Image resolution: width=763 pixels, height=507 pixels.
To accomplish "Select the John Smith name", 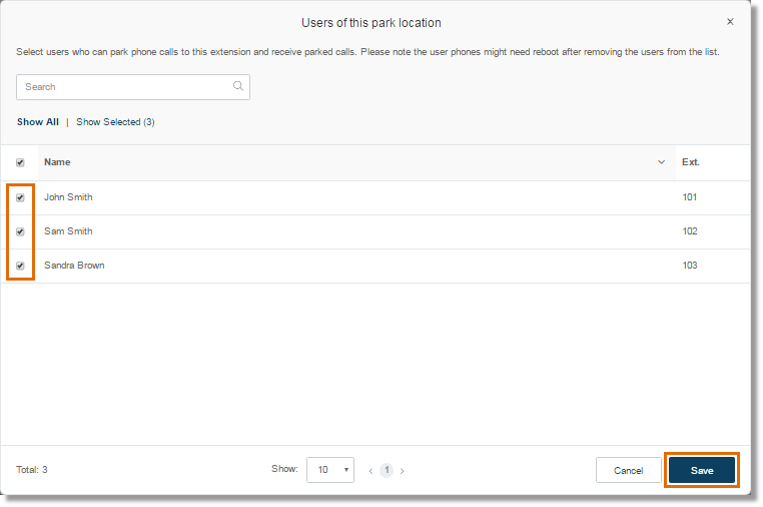I will pyautogui.click(x=68, y=197).
